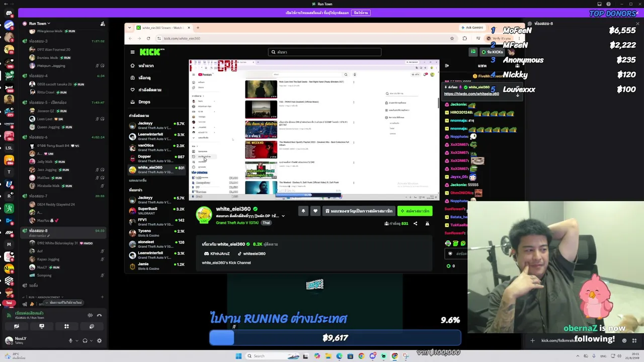
Task: Open the Windows Start menu
Action: (x=238, y=356)
